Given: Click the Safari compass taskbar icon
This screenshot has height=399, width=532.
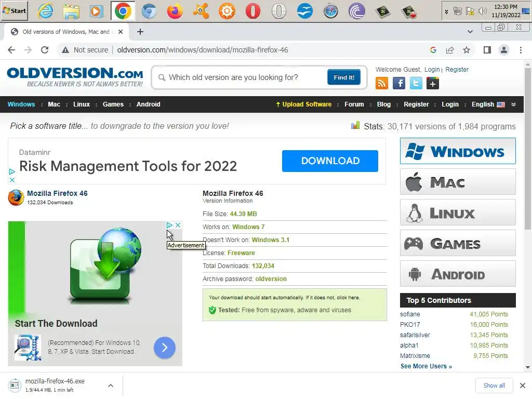Looking at the screenshot, I should click(330, 11).
